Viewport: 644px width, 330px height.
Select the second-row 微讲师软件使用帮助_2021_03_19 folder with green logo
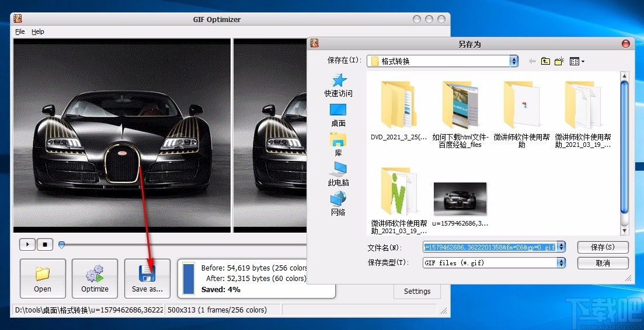pos(399,201)
